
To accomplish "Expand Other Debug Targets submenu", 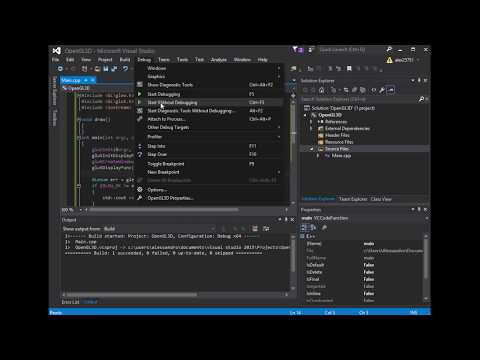I will click(209, 127).
